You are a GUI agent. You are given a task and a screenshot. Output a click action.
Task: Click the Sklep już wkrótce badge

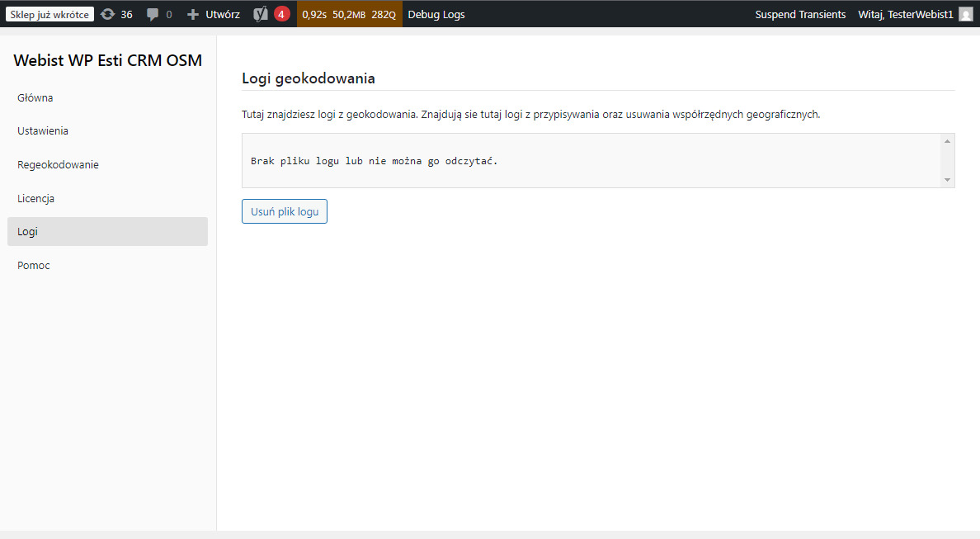pyautogui.click(x=49, y=14)
